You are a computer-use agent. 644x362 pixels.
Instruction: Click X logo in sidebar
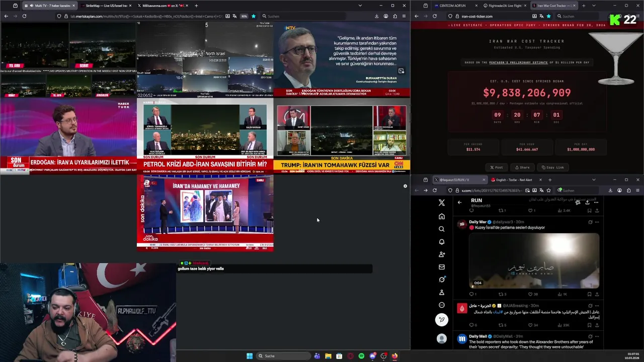[442, 203]
